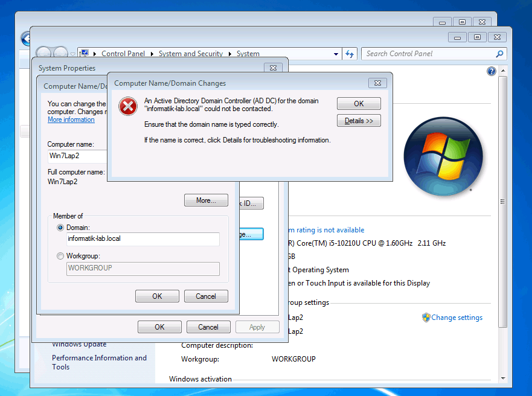Image resolution: width=532 pixels, height=396 pixels.
Task: Click Cancel in System Properties window
Action: coord(208,327)
